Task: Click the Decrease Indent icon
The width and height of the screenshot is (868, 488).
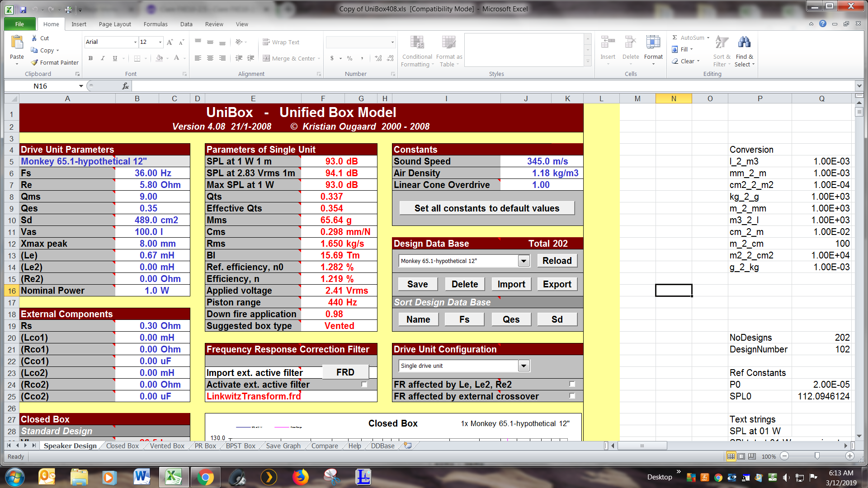Action: (x=239, y=58)
